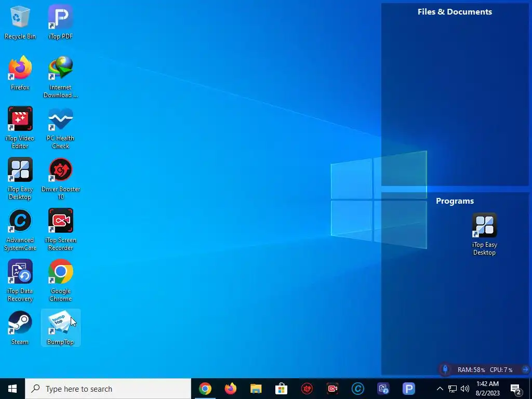Select the iTop Data Recovery shortcut
The height and width of the screenshot is (399, 532).
(x=20, y=281)
